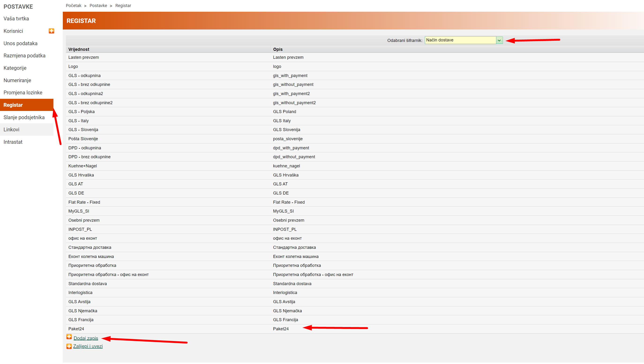Click the plus icon beside Dodaj zapis
This screenshot has width=644, height=364.
69,337
